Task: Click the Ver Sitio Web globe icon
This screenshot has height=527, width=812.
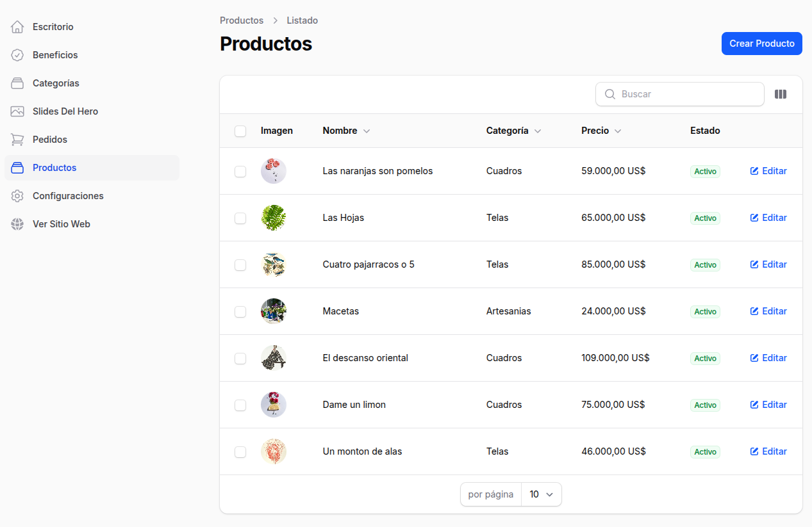Action: click(17, 223)
